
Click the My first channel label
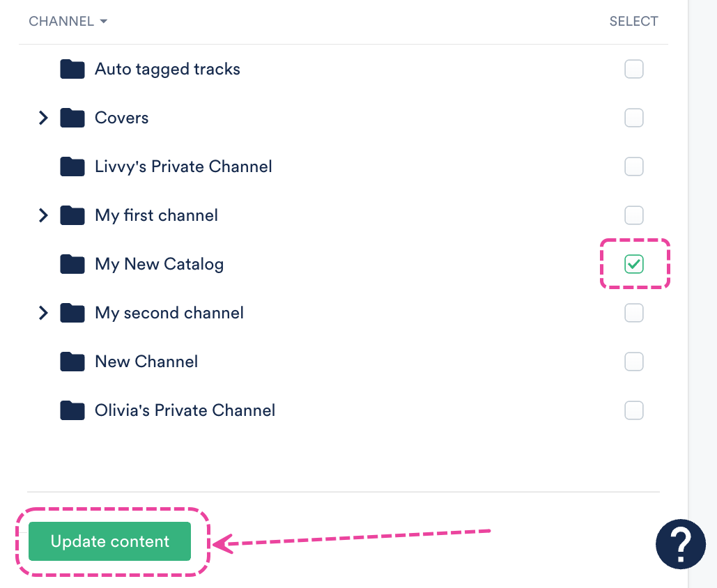[x=156, y=215]
